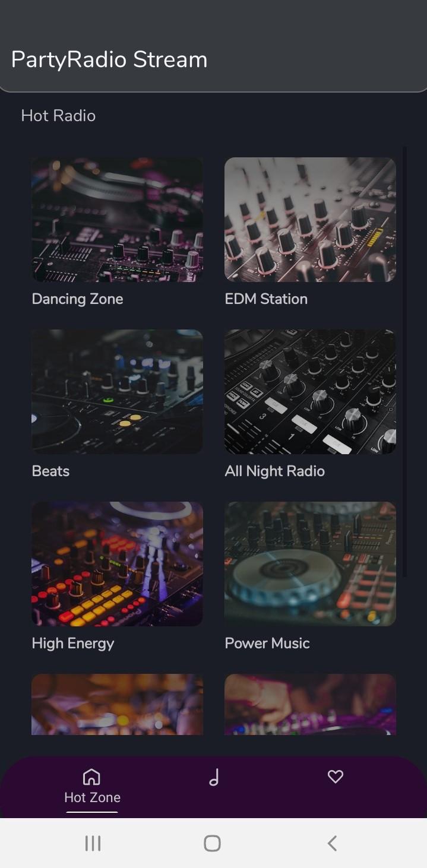Screen dimensions: 427x868
Task: Open All Night Radio thumbnail
Action: tap(310, 392)
